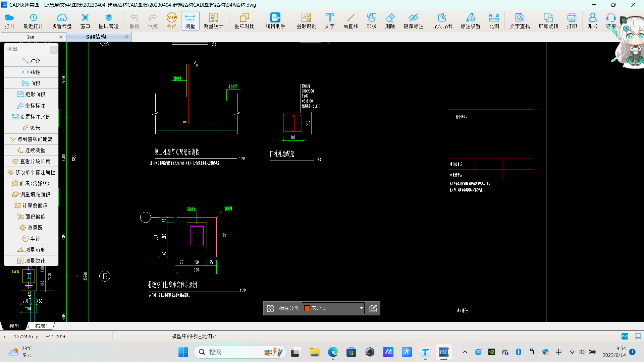Click the blue status bar toggle icon
Screen dimensions: 644x362
[625, 336]
